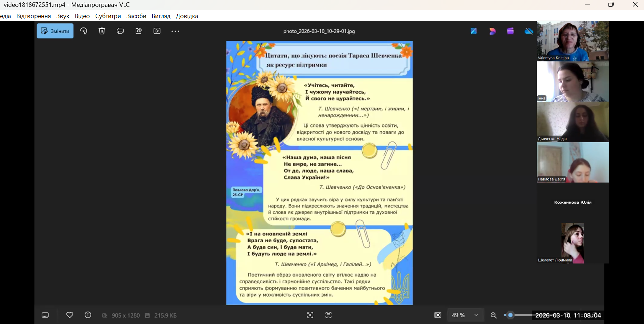The width and height of the screenshot is (644, 324).
Task: Open the three-dots more options menu
Action: 175,31
